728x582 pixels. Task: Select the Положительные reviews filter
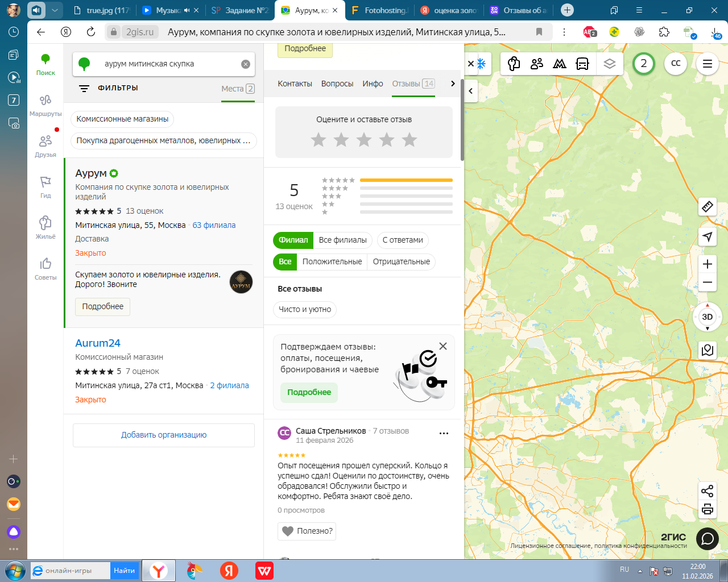pos(332,261)
